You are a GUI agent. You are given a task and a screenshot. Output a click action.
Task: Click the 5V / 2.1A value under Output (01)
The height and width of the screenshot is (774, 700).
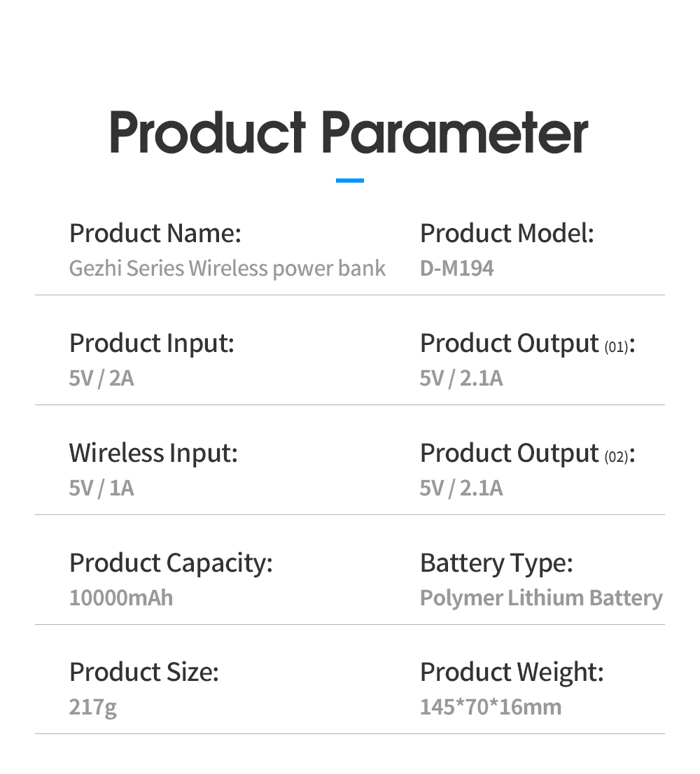(461, 379)
